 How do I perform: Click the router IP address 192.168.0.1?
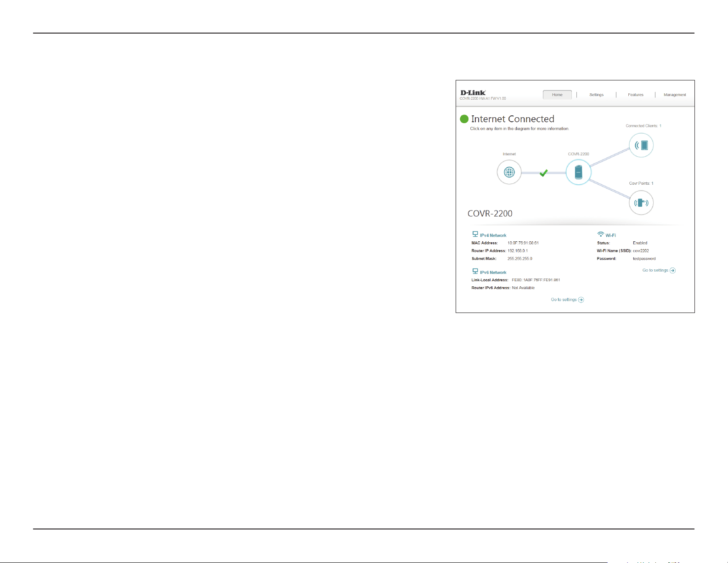pos(518,251)
